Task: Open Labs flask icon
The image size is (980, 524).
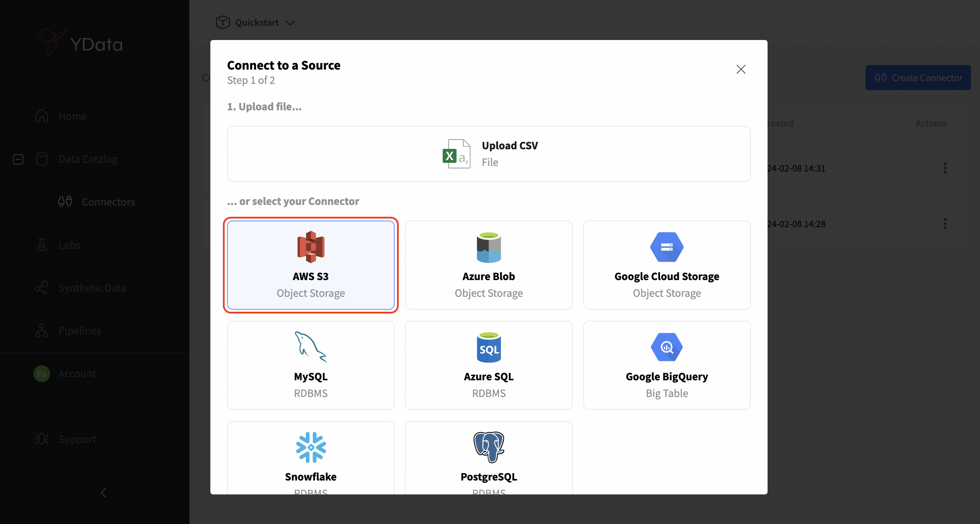Action: tap(41, 245)
